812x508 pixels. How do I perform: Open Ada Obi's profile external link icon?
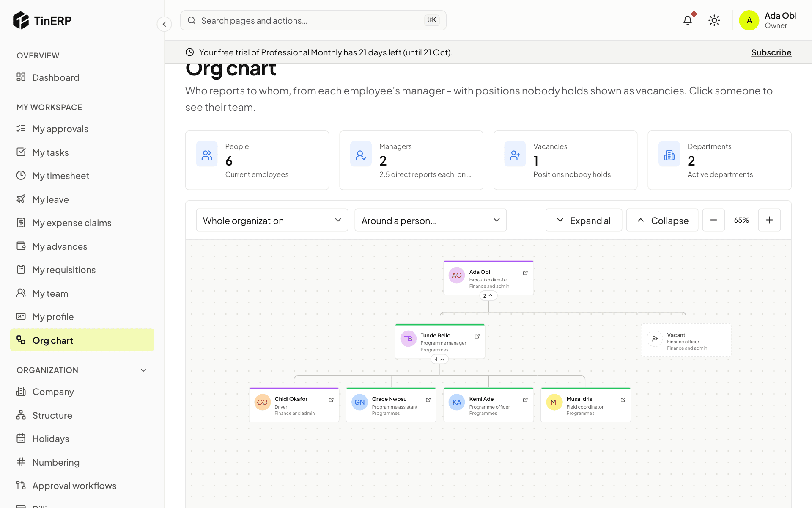pyautogui.click(x=525, y=273)
